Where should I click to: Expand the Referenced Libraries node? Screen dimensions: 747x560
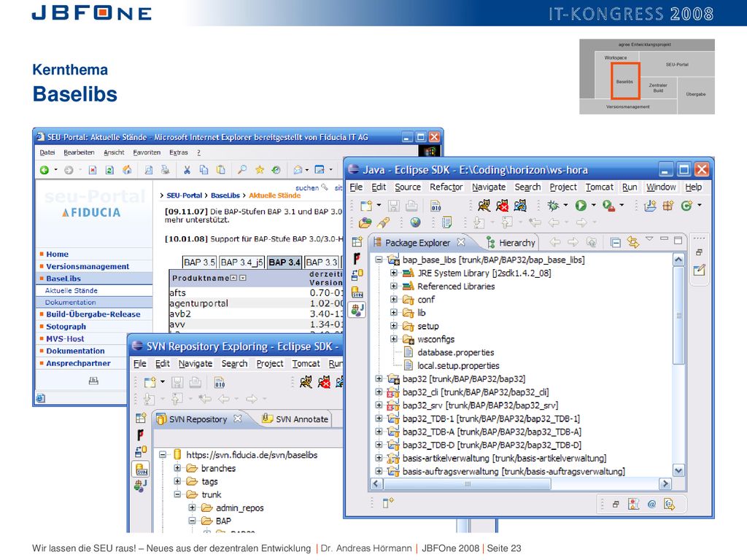[x=393, y=286]
